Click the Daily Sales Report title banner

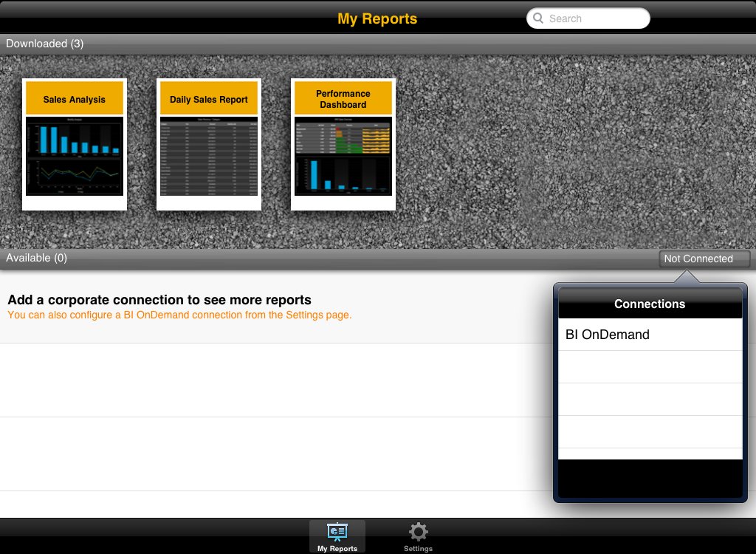tap(209, 99)
